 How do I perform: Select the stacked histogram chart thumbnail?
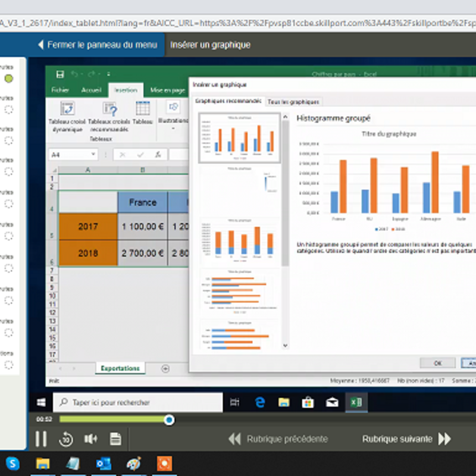click(x=240, y=241)
